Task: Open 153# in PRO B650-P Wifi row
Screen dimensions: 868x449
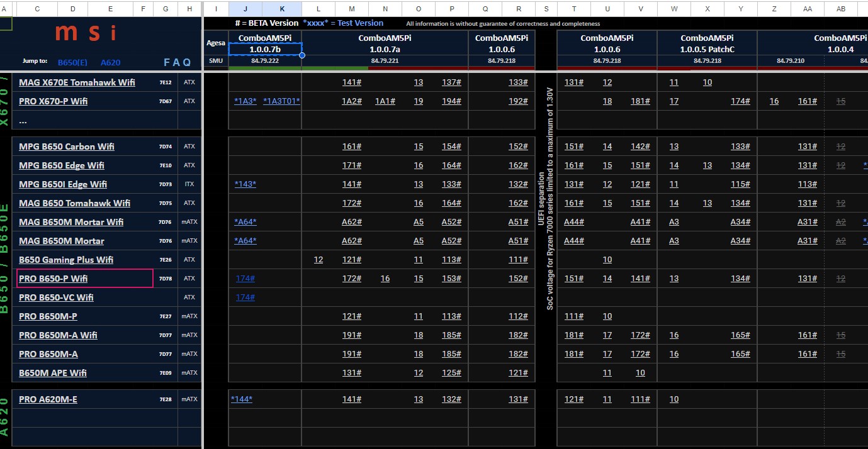Action: pyautogui.click(x=452, y=279)
